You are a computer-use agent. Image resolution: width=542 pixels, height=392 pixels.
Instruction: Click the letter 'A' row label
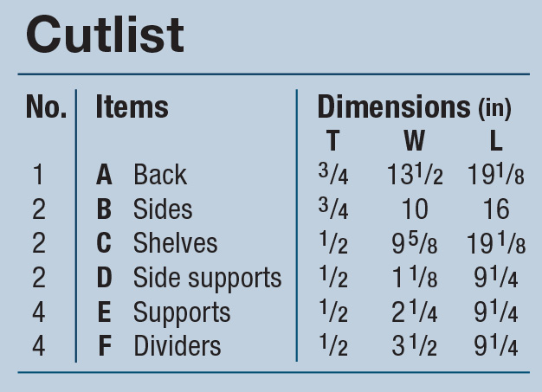click(x=104, y=175)
